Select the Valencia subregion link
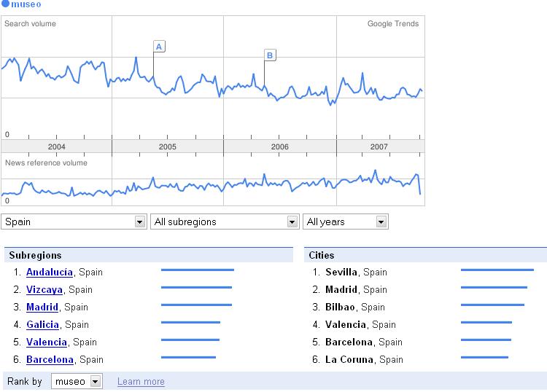 pos(47,342)
